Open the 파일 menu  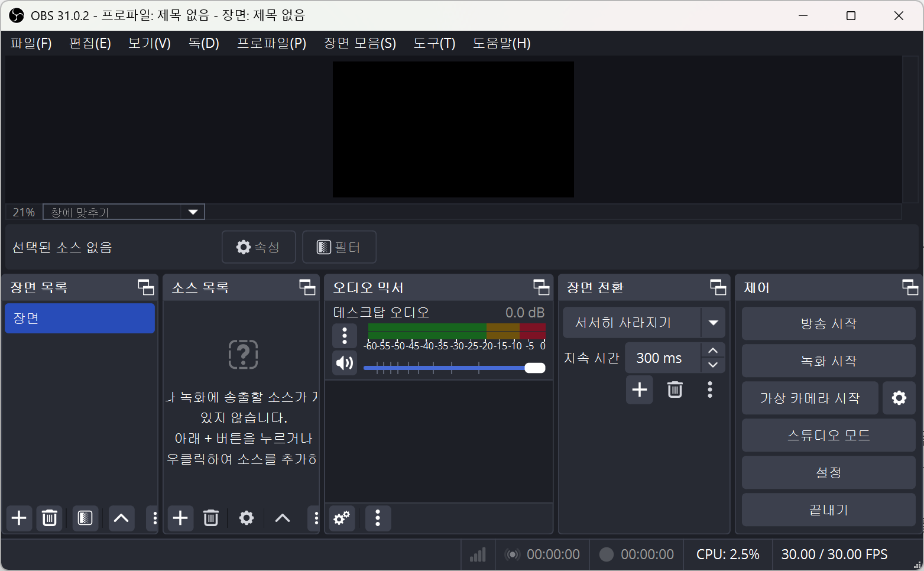click(x=30, y=43)
